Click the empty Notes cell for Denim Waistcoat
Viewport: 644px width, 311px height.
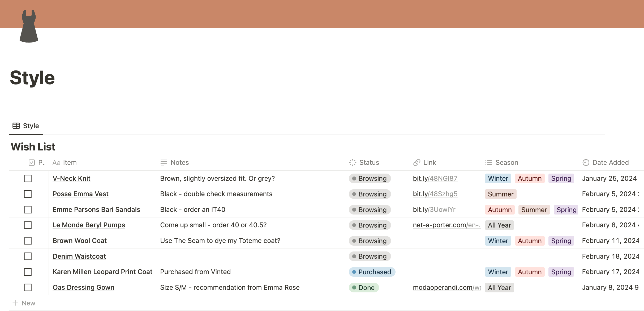(x=250, y=256)
